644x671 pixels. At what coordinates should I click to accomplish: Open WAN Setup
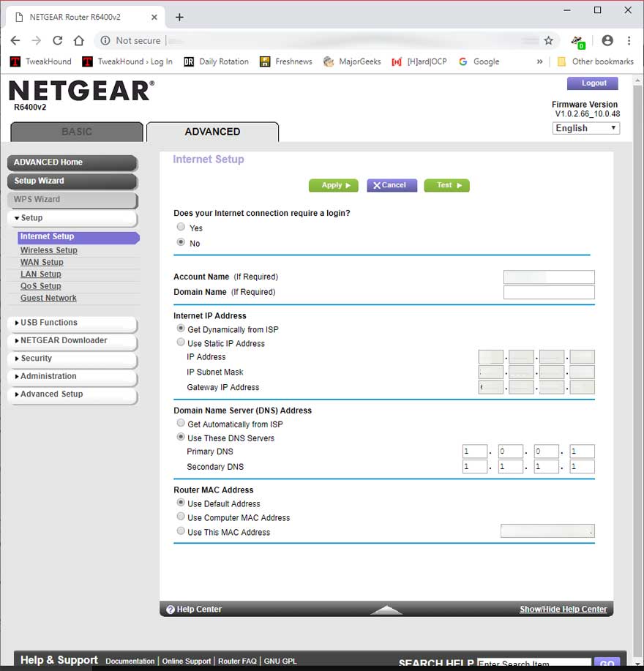[42, 262]
